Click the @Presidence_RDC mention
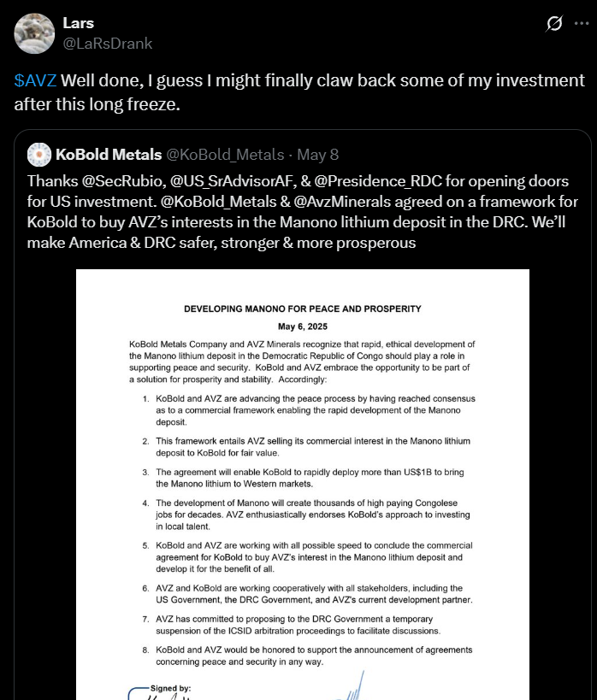Image resolution: width=597 pixels, height=700 pixels. point(401,182)
